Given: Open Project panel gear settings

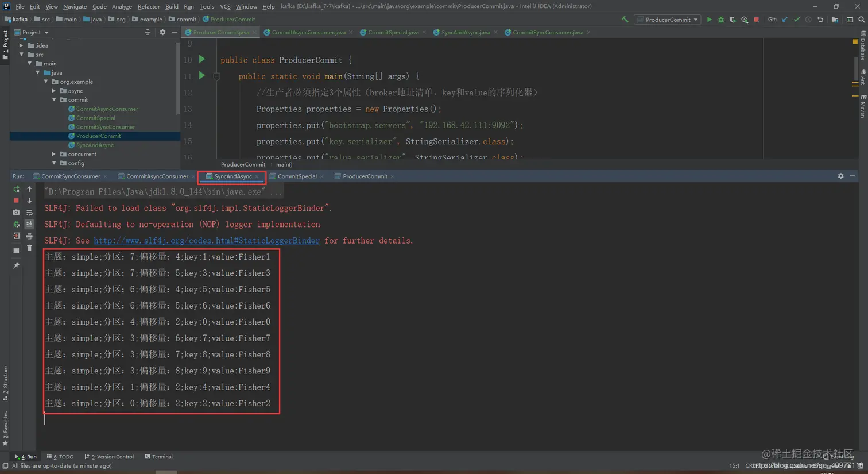Looking at the screenshot, I should 162,32.
